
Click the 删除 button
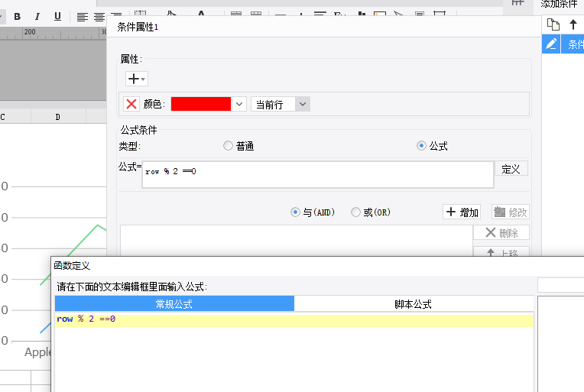click(501, 233)
